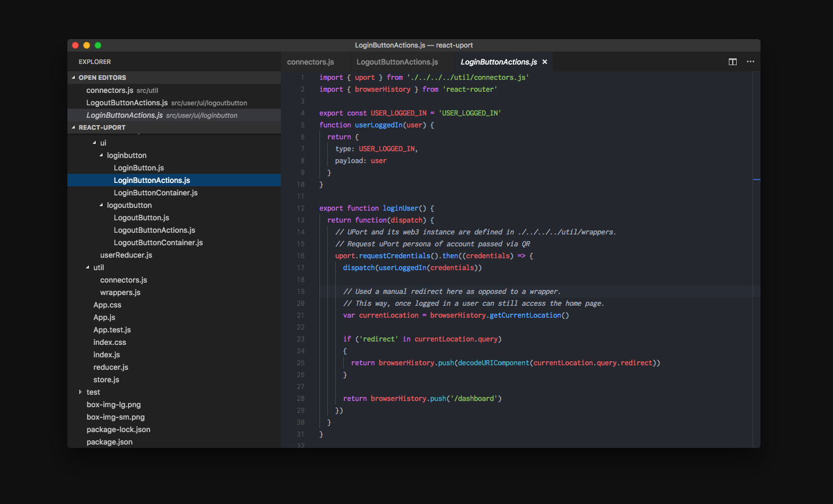
Task: Collapse the util folder
Action: pos(88,267)
